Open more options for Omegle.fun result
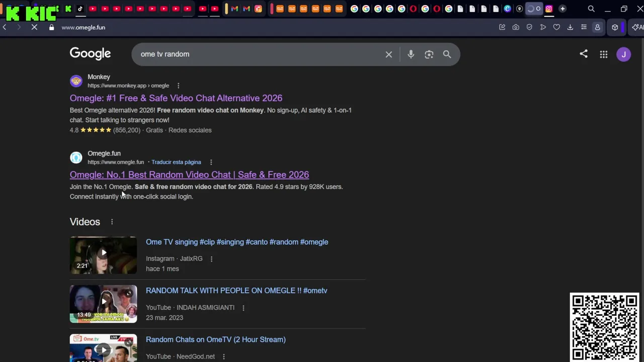 211,162
